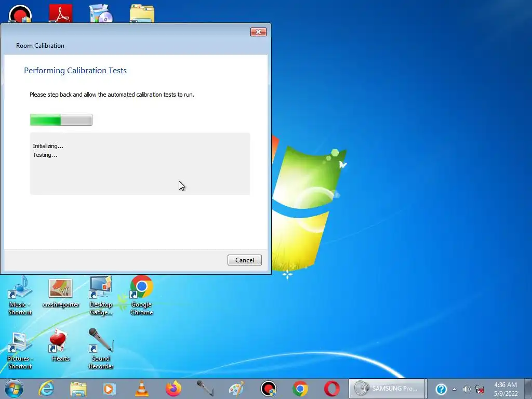Open the network status tray icon
Screen dimensions: 532x399
click(480, 389)
